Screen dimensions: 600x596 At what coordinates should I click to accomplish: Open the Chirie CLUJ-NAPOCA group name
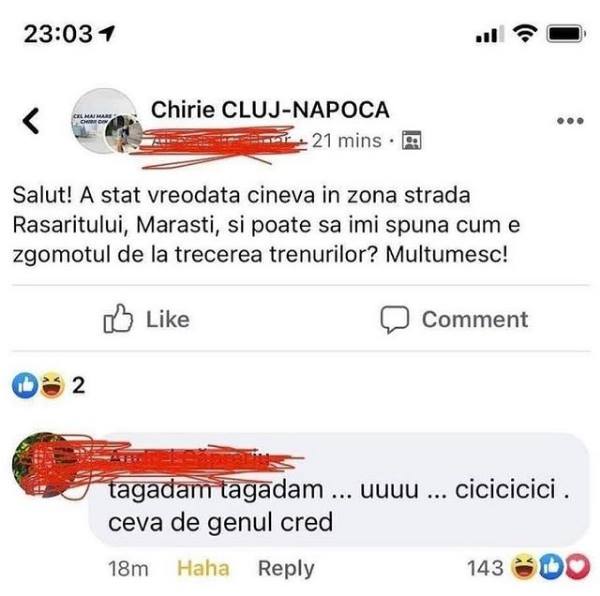(270, 110)
